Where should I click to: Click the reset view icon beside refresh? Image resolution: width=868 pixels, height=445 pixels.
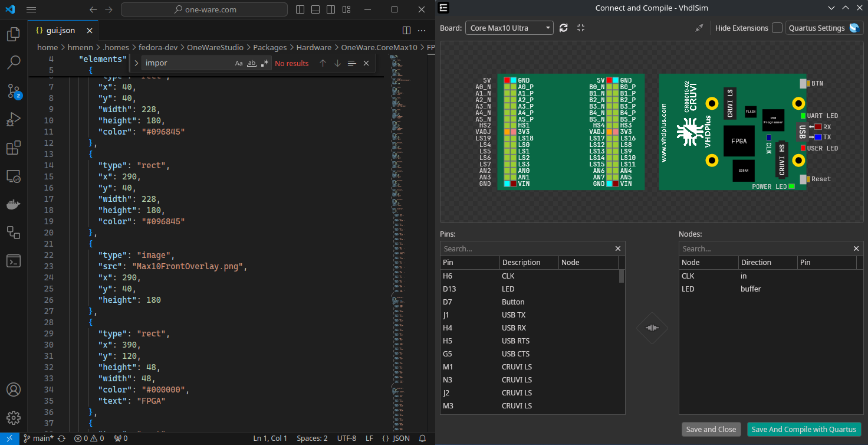point(581,28)
